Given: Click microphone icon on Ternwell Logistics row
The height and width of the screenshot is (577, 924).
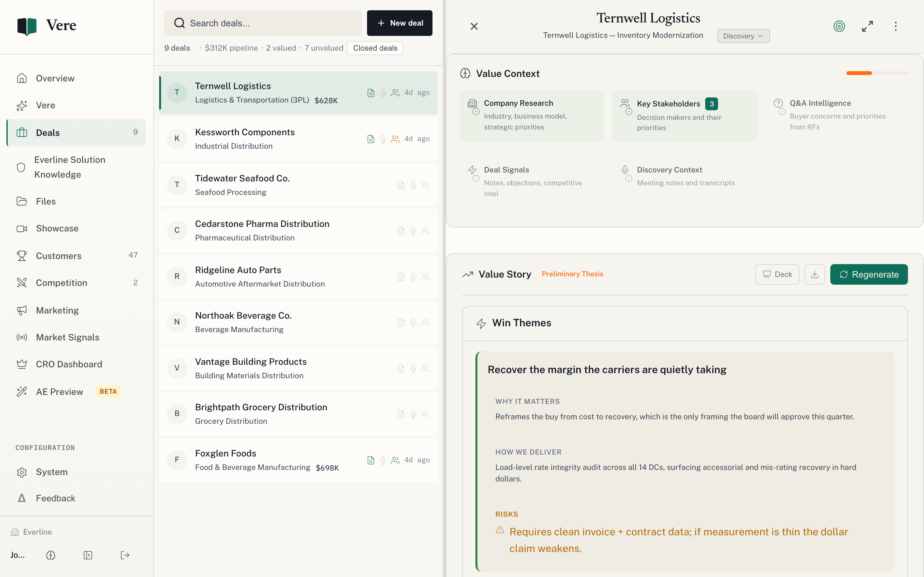Looking at the screenshot, I should pyautogui.click(x=383, y=93).
